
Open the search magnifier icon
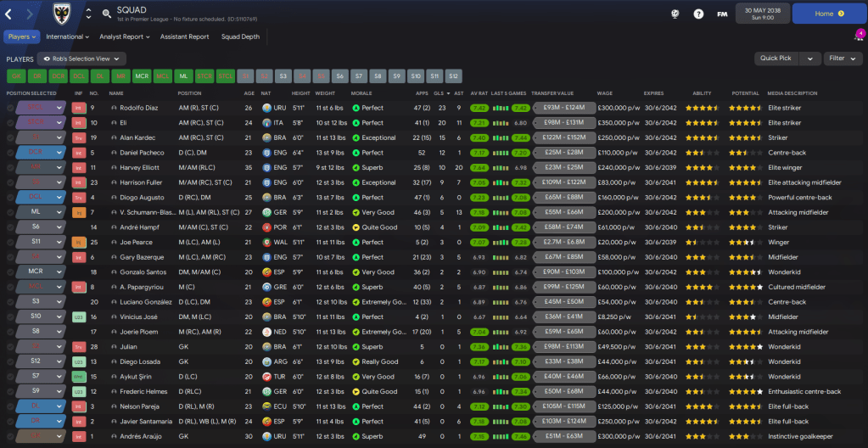point(106,14)
